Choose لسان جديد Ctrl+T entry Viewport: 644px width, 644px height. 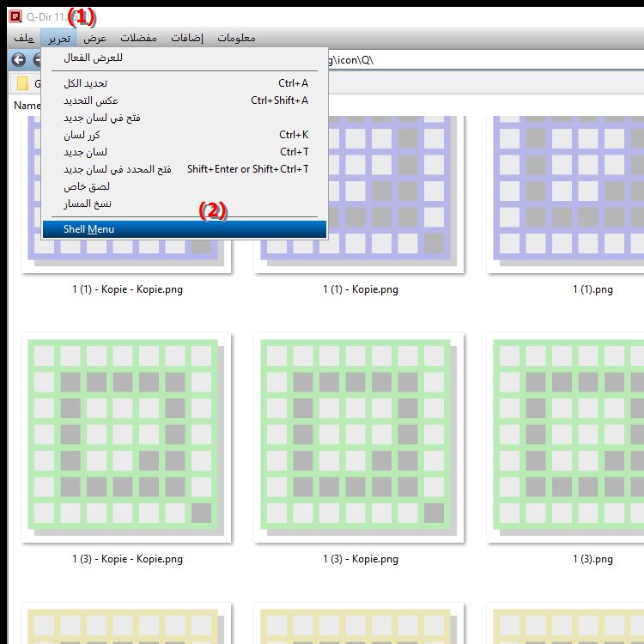pos(185,152)
